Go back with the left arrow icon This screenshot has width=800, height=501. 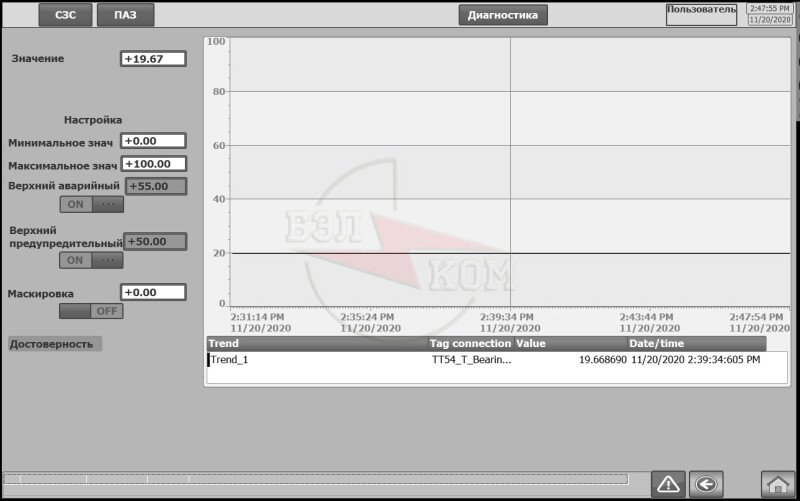pyautogui.click(x=706, y=484)
